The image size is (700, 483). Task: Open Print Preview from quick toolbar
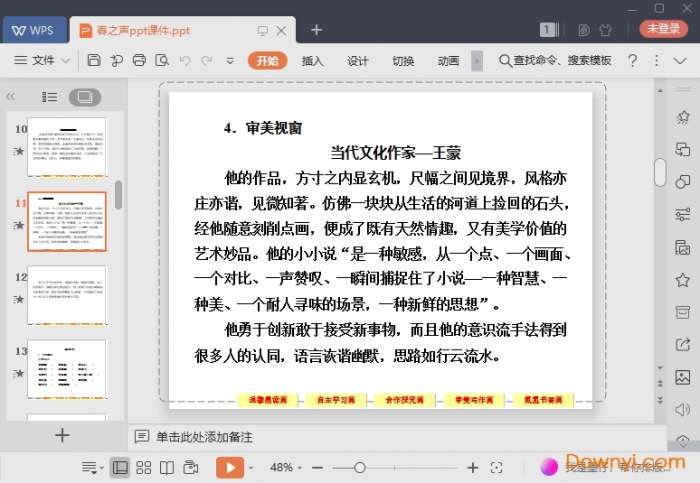pos(162,60)
